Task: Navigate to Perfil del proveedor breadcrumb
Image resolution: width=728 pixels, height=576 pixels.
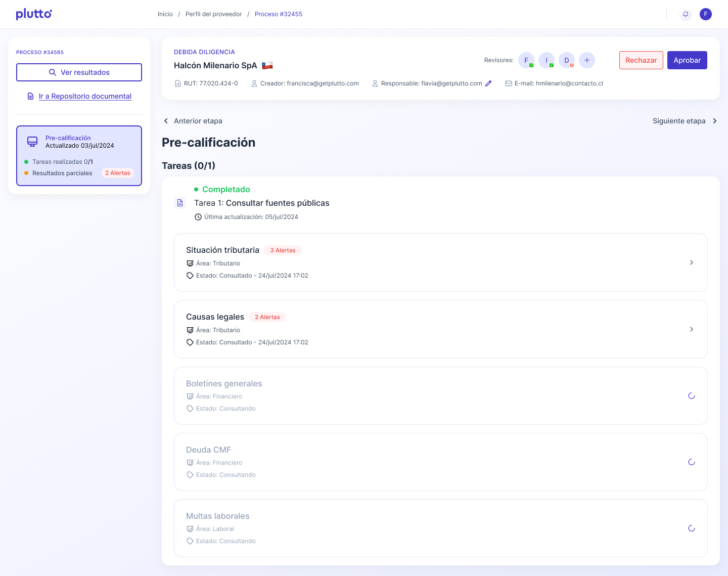Action: 214,14
